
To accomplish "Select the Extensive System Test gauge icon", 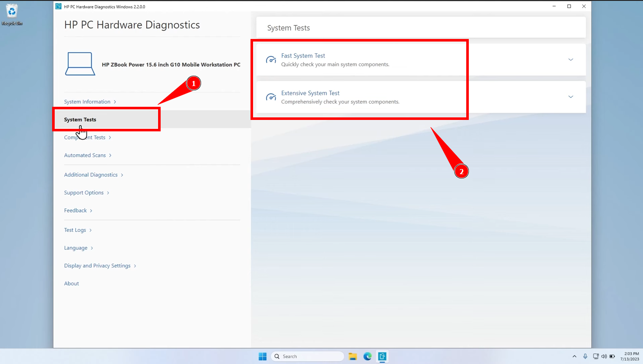I will [x=271, y=97].
